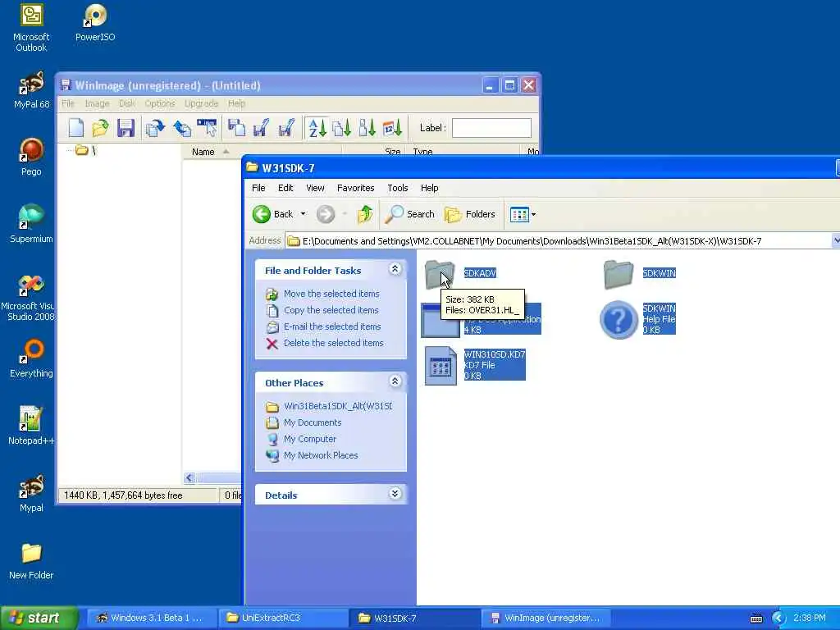Collapse Other Places panel
840x630 pixels.
click(395, 381)
